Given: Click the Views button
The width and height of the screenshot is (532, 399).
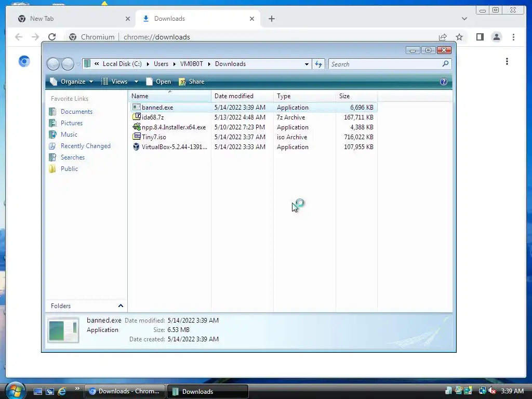Looking at the screenshot, I should click(115, 82).
